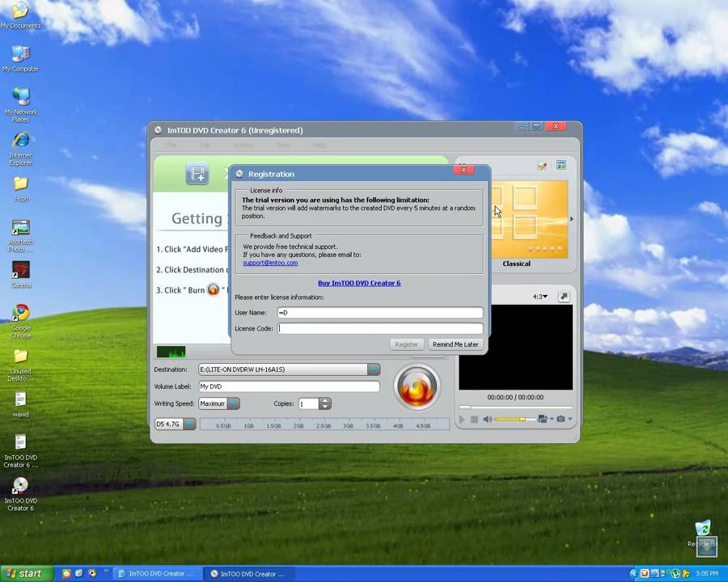Click the Add Video File filmstrip icon
The width and height of the screenshot is (728, 582).
[197, 174]
